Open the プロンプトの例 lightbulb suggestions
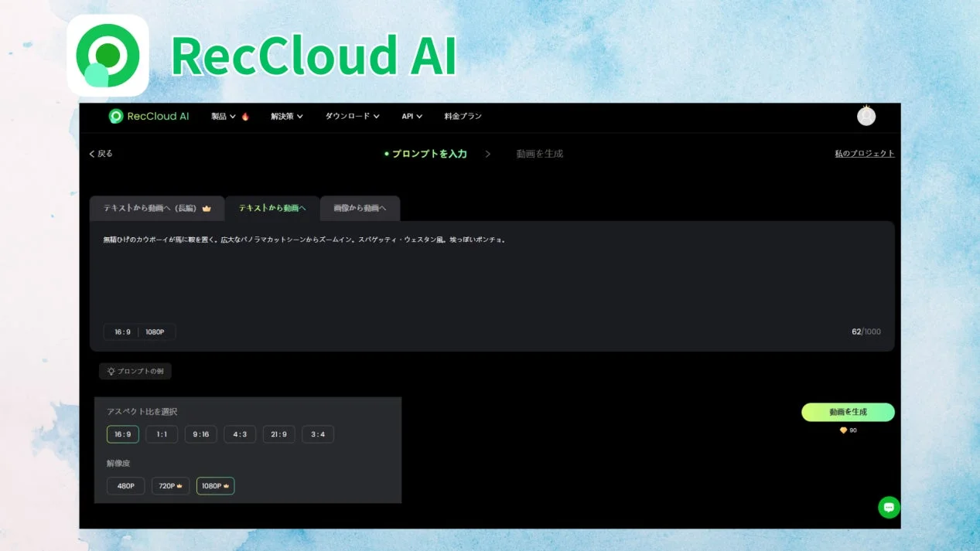This screenshot has height=551, width=980. [x=135, y=371]
